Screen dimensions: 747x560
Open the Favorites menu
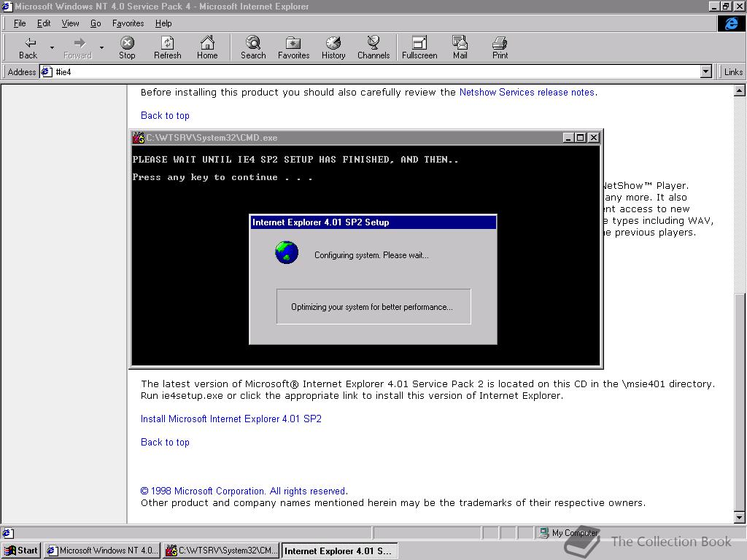(128, 23)
